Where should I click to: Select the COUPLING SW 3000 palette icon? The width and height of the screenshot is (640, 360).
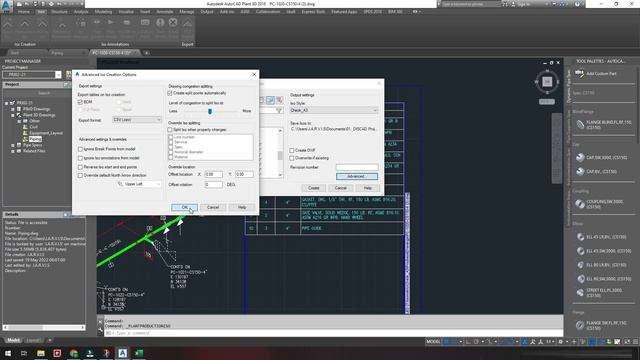click(580, 204)
